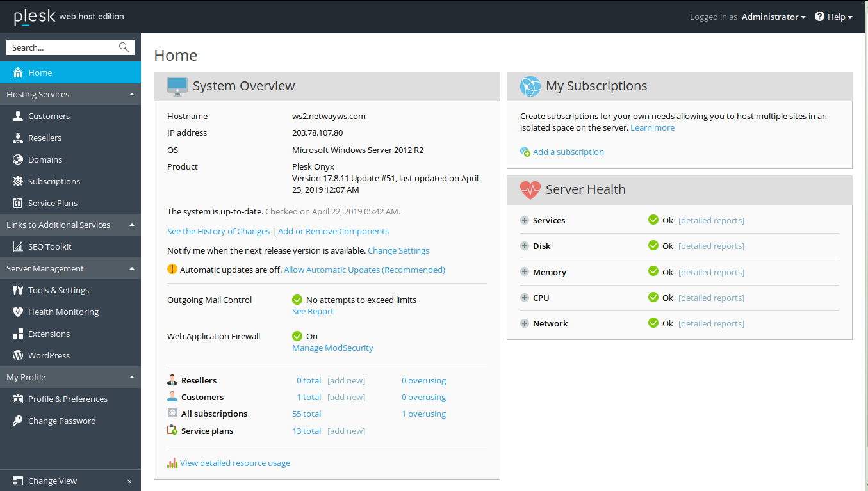Collapse the Server Management sidebar section
This screenshot has height=491, width=868.
pyautogui.click(x=132, y=268)
